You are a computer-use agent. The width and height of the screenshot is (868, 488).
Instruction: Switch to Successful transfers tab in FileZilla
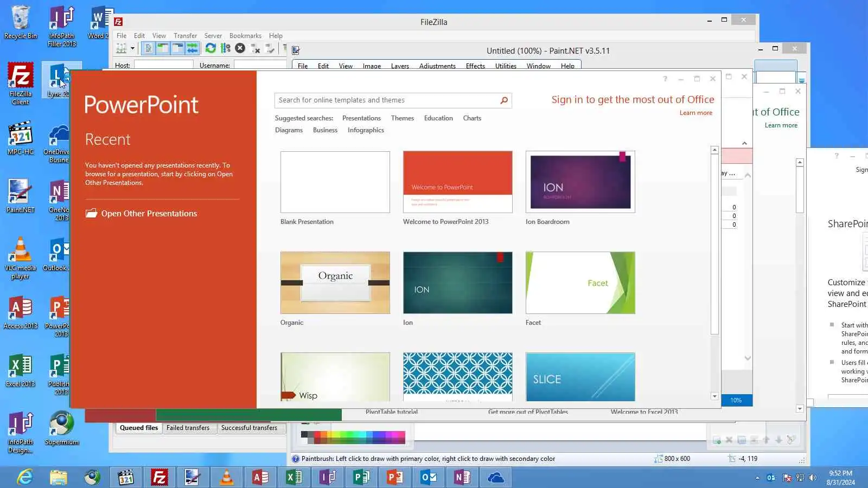click(x=249, y=428)
